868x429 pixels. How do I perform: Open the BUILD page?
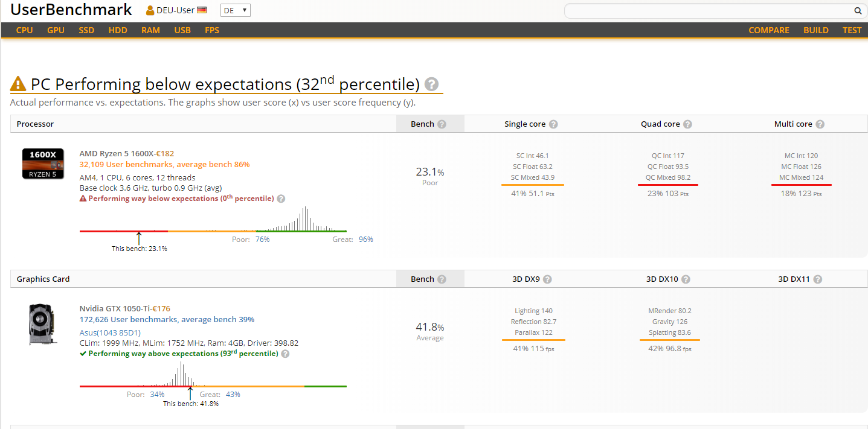click(816, 30)
